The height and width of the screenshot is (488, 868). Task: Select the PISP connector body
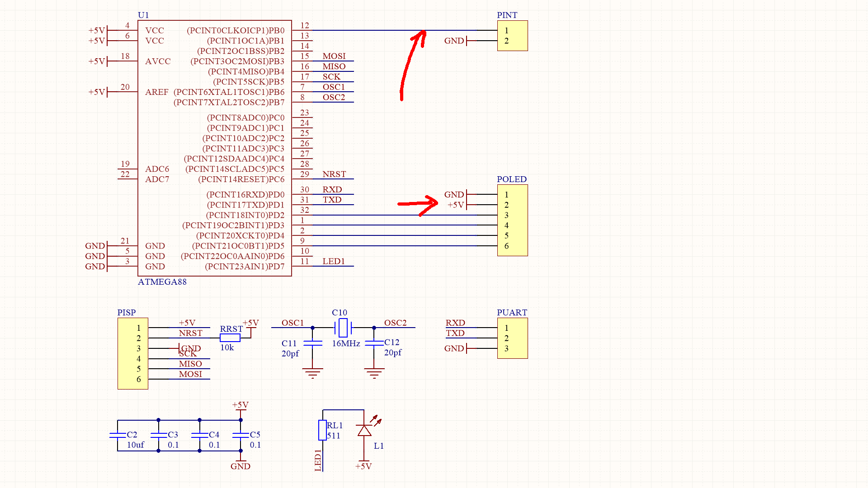[x=133, y=353]
